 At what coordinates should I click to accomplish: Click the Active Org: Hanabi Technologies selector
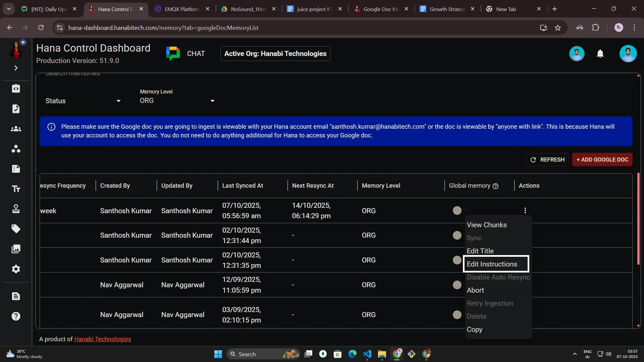275,54
